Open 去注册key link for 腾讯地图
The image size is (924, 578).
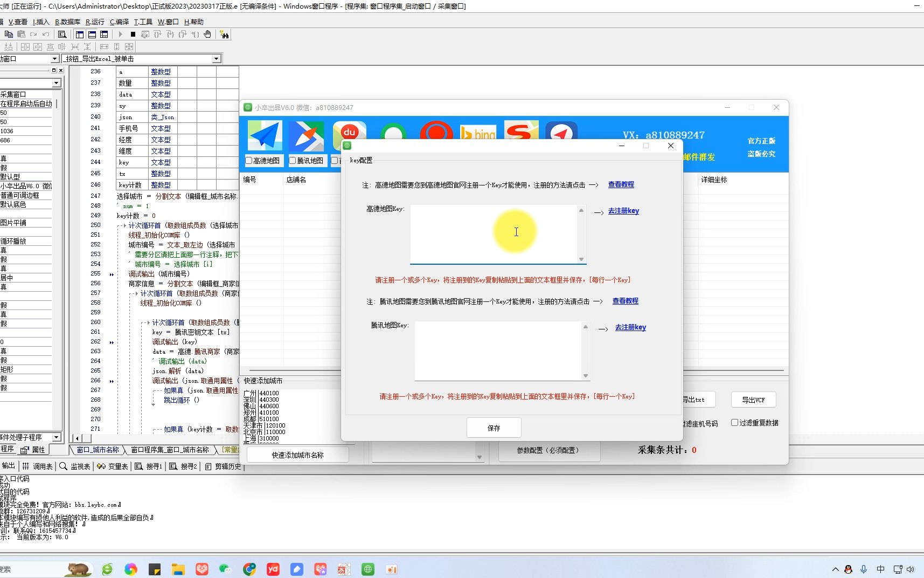pos(630,327)
